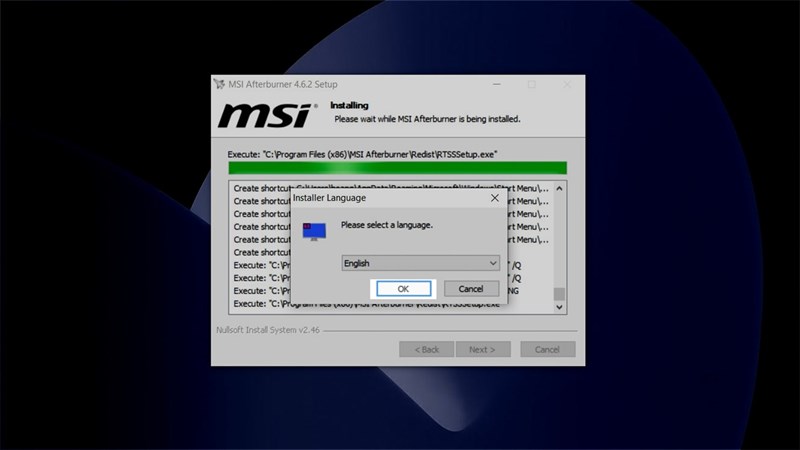
Task: Minimize the MSI Afterburner Setup window
Action: coord(496,84)
